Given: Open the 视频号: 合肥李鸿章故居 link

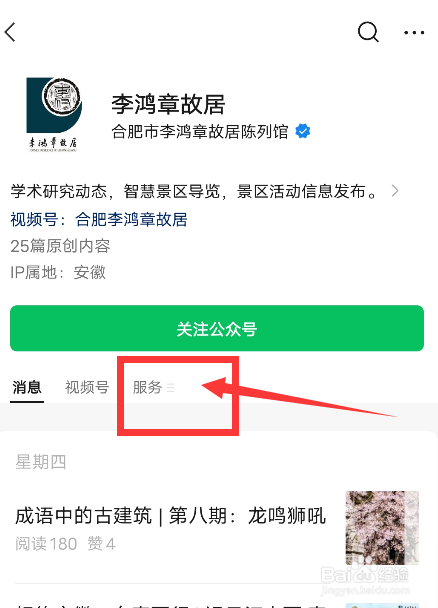Looking at the screenshot, I should point(99,219).
